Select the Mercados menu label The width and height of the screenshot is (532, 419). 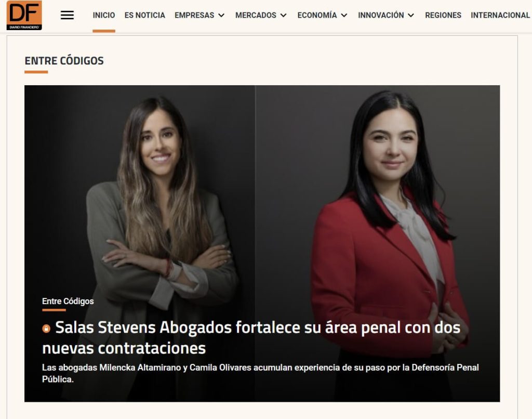(x=256, y=15)
